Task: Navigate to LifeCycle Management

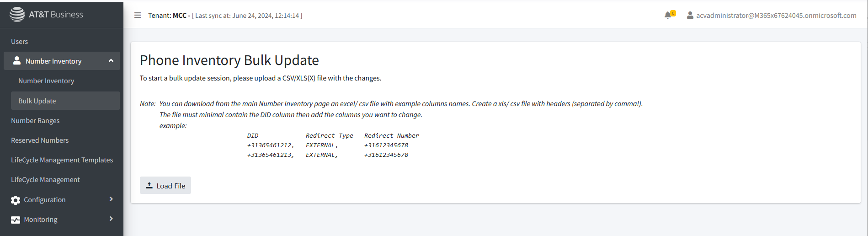Action: [x=45, y=180]
